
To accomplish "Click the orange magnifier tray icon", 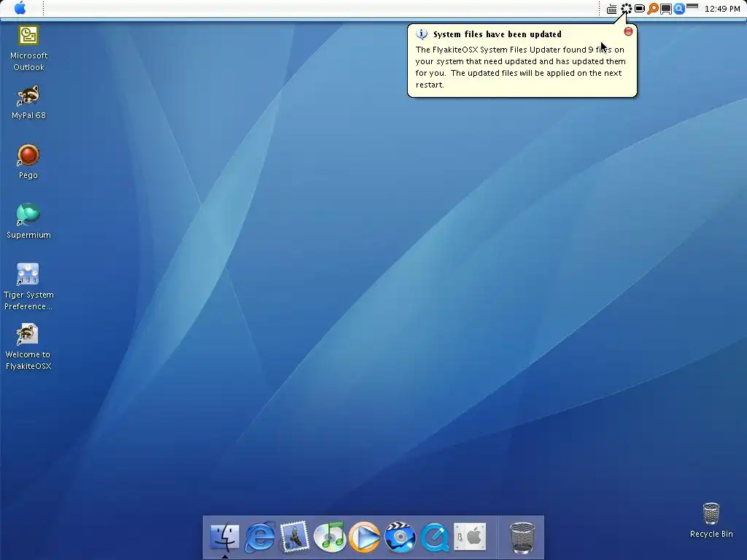I will tap(653, 9).
